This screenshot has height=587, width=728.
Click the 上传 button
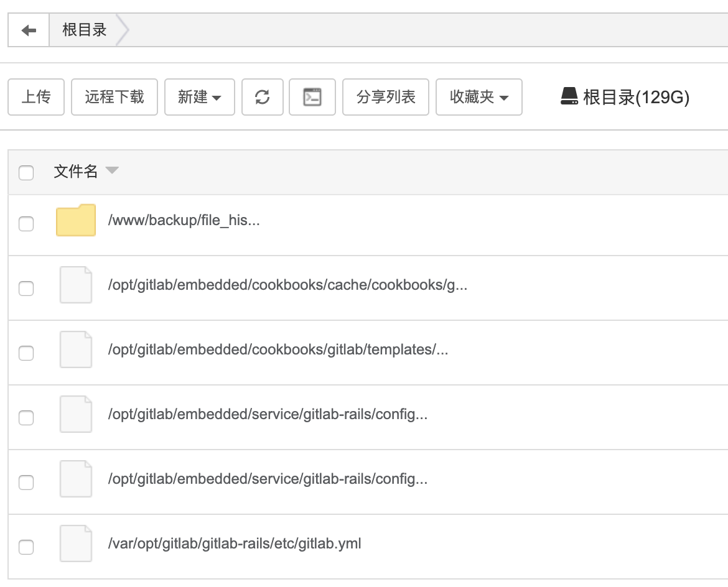pos(36,97)
